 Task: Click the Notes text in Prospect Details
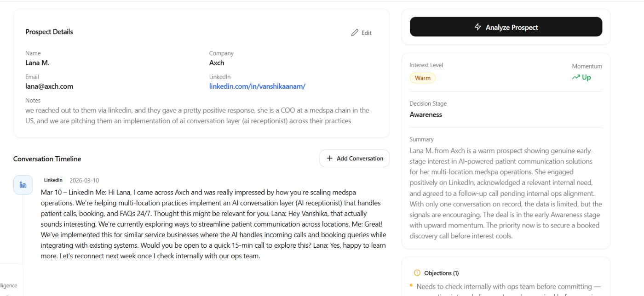click(x=197, y=116)
